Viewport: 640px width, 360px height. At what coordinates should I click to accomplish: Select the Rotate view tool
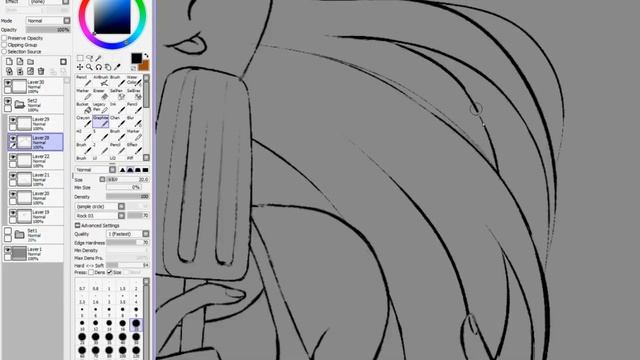coord(98,67)
